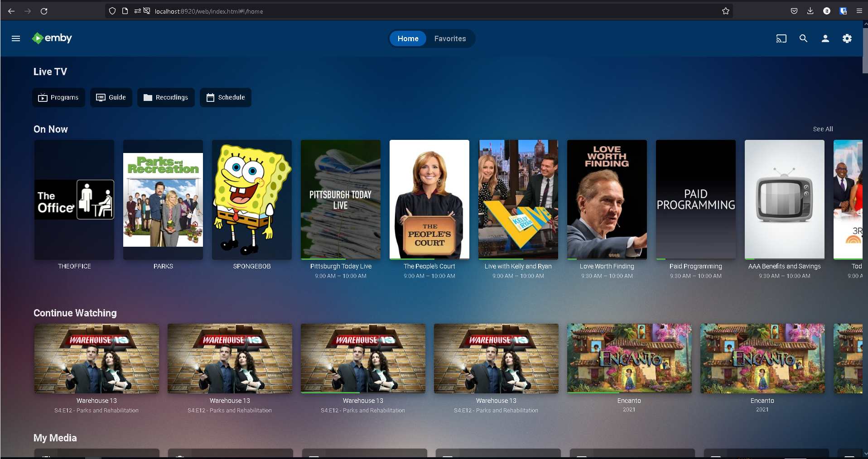Click the Save to Pocket icon
The image size is (868, 459).
coord(794,11)
